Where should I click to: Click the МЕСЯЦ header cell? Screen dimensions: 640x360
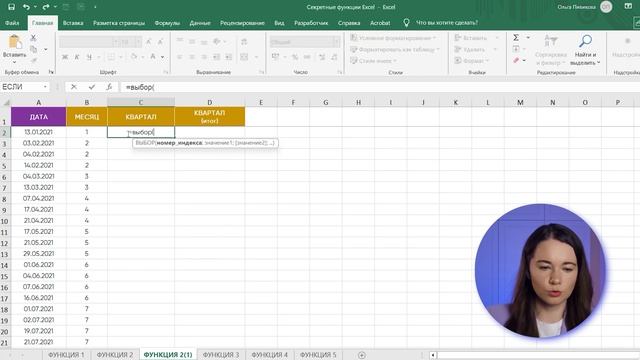click(x=87, y=116)
